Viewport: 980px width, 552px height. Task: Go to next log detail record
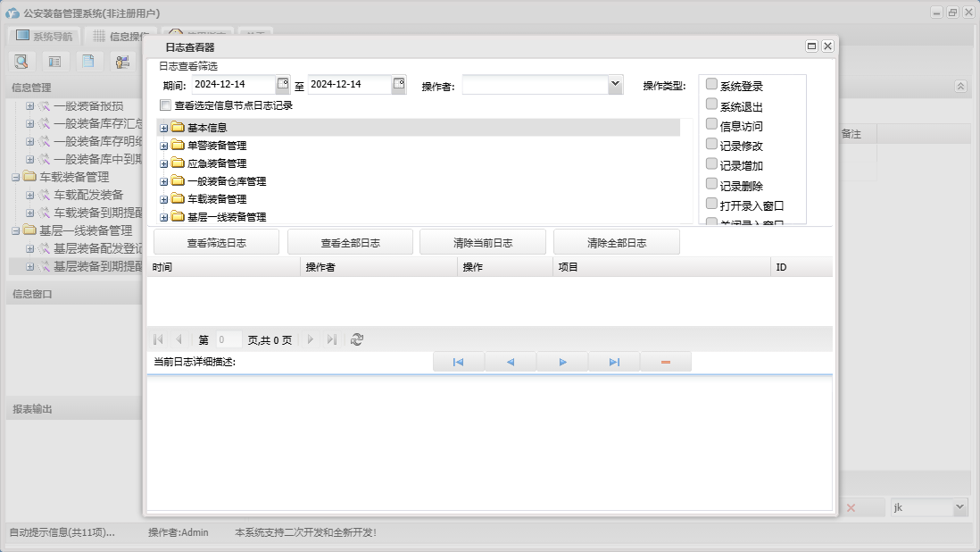[x=562, y=362]
